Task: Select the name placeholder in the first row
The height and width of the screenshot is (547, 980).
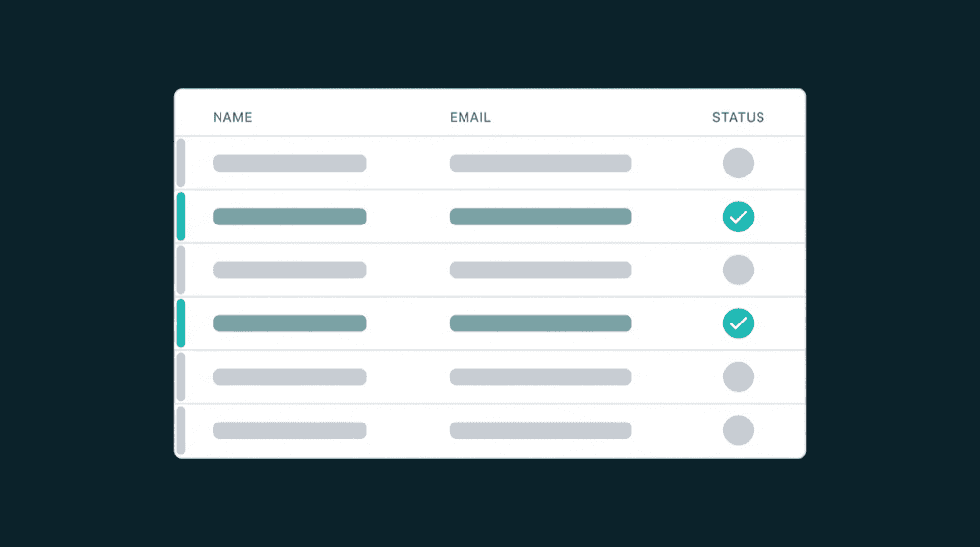Action: pos(289,163)
